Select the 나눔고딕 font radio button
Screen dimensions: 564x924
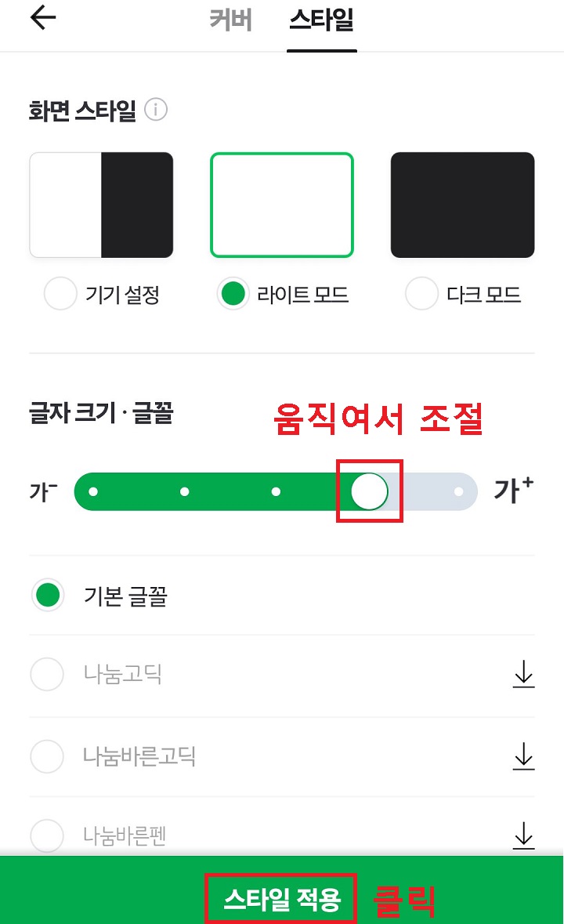tap(47, 675)
